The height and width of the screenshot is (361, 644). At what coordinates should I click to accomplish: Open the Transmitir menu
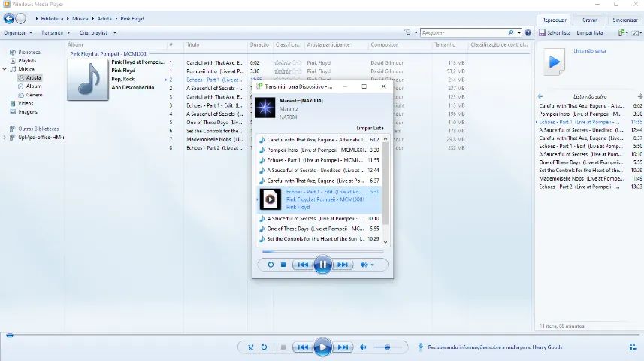[x=56, y=33]
